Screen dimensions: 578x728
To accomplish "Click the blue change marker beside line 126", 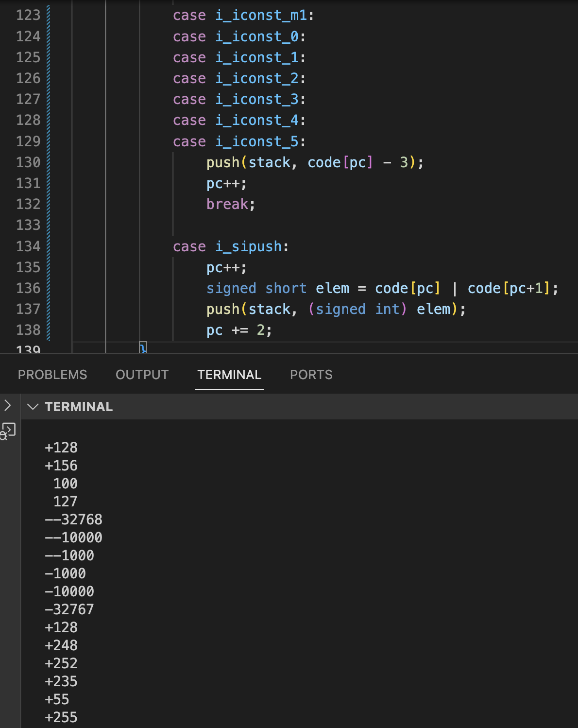I will (49, 78).
